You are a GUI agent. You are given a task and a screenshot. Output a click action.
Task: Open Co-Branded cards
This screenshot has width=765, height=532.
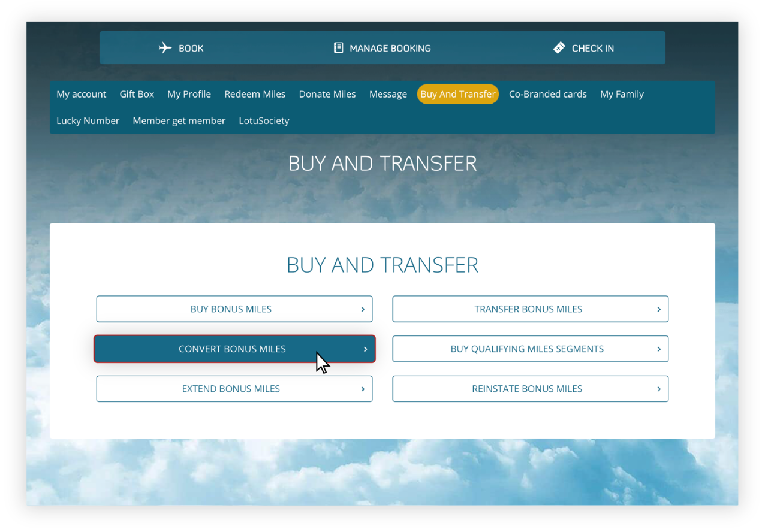pos(547,94)
